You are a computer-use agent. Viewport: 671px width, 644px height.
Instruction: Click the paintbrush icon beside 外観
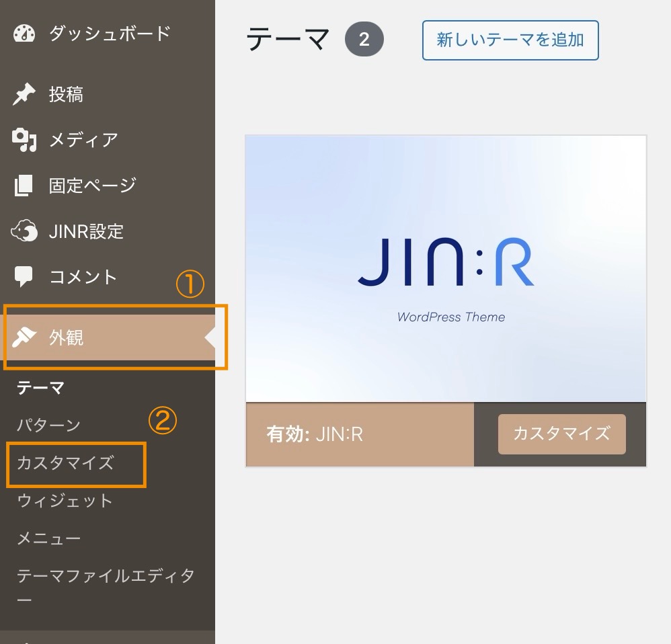pos(24,337)
